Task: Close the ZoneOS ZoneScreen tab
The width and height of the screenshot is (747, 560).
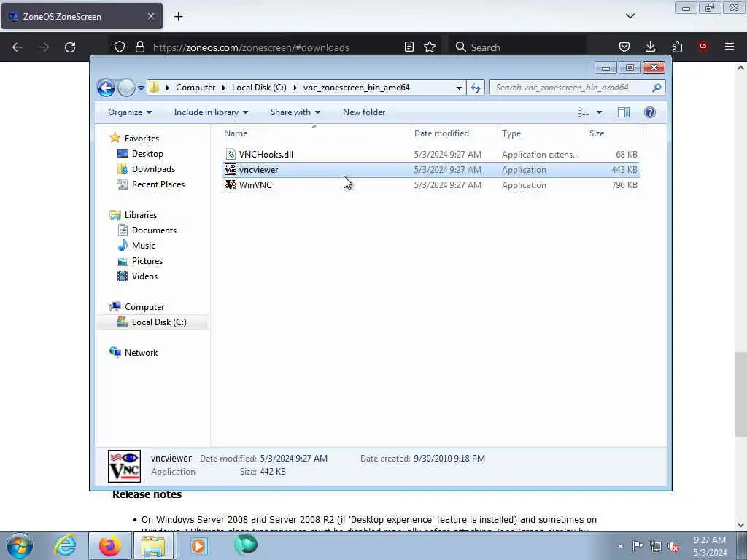Action: [150, 16]
